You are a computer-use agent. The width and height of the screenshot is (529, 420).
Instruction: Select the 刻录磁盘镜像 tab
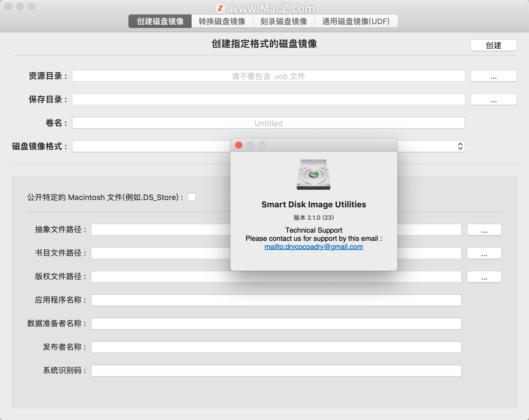click(284, 21)
